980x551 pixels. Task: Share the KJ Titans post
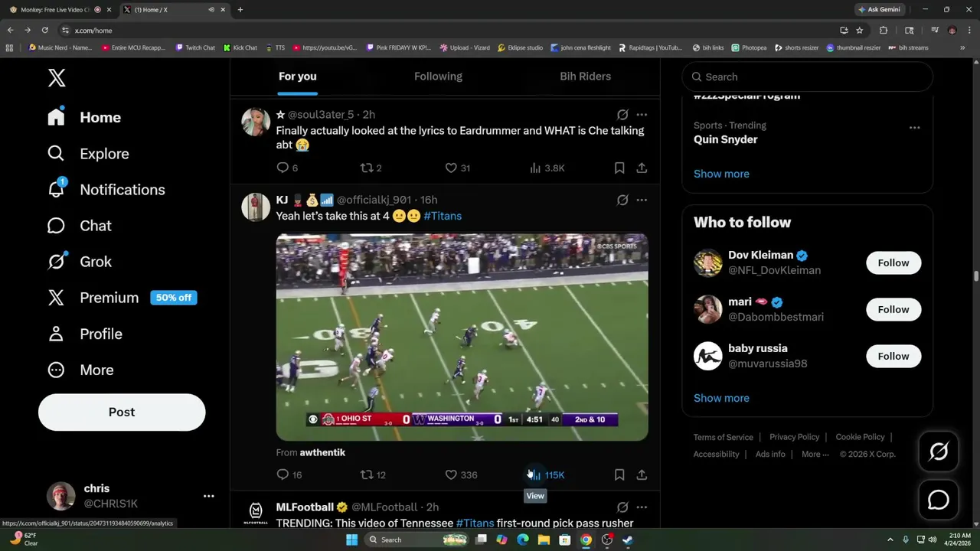(642, 475)
